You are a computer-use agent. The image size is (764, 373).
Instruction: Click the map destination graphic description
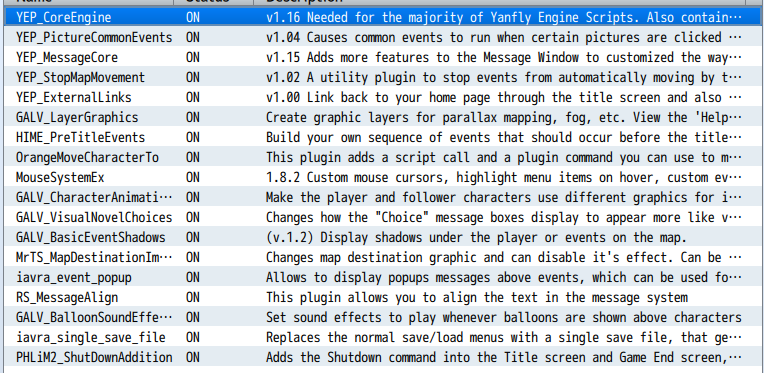point(504,257)
